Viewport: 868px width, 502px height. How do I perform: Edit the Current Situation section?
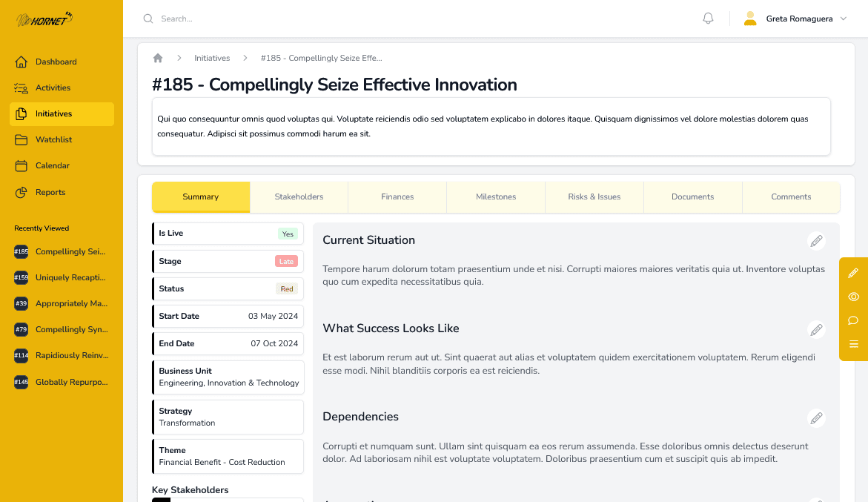tap(816, 241)
